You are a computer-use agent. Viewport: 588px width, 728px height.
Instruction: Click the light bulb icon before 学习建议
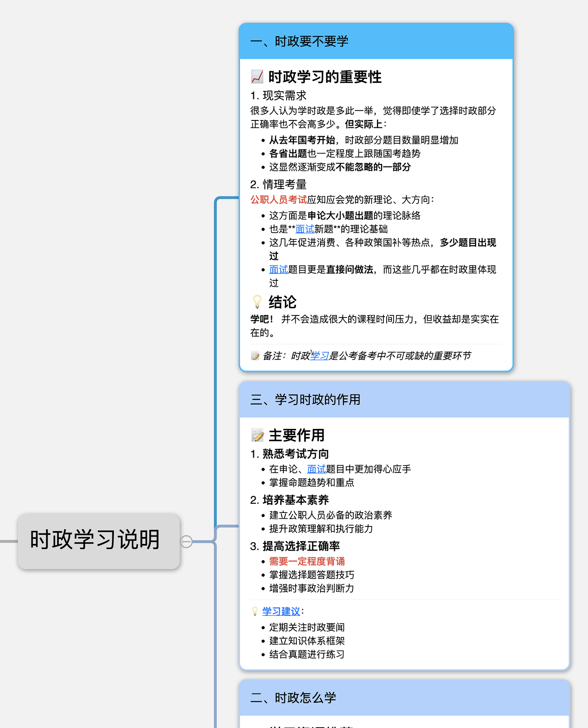tap(255, 611)
